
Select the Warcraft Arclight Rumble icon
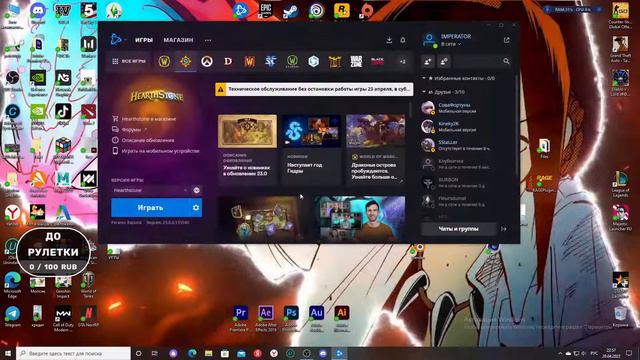point(335,61)
